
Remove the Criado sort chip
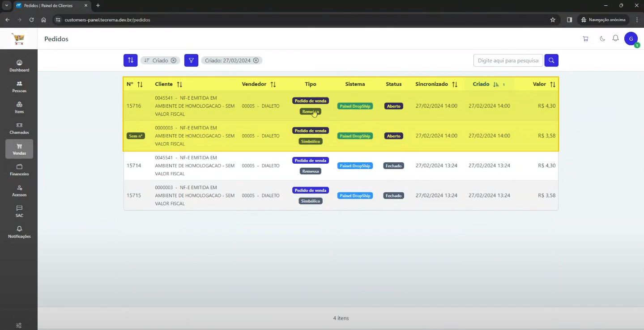[x=174, y=60]
